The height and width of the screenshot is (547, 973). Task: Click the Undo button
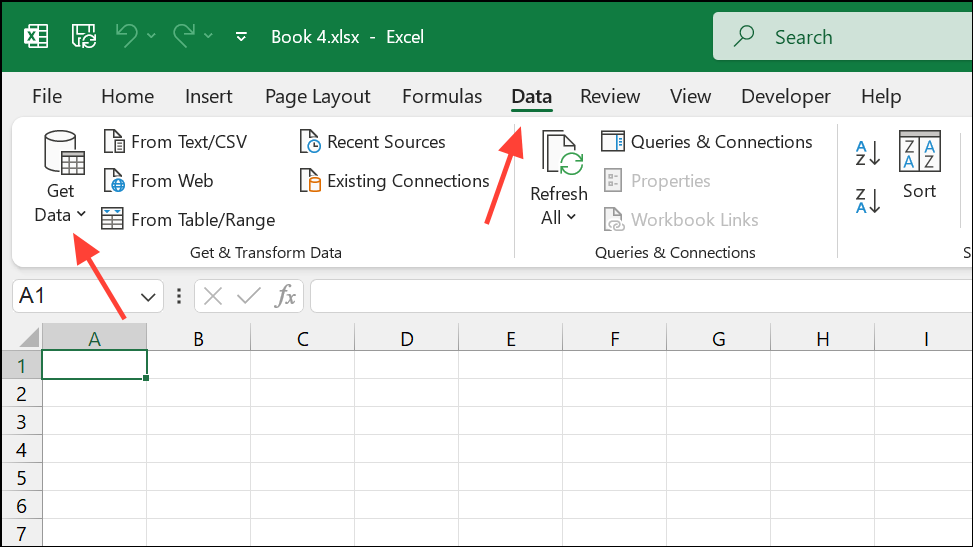(x=127, y=36)
